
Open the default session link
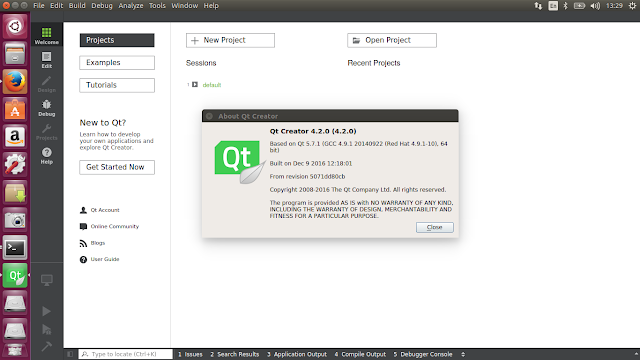point(212,85)
